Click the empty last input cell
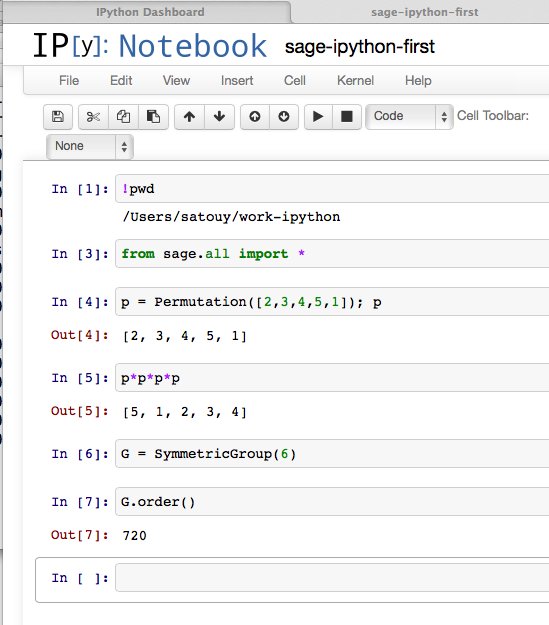Image resolution: width=549 pixels, height=625 pixels. click(332, 578)
